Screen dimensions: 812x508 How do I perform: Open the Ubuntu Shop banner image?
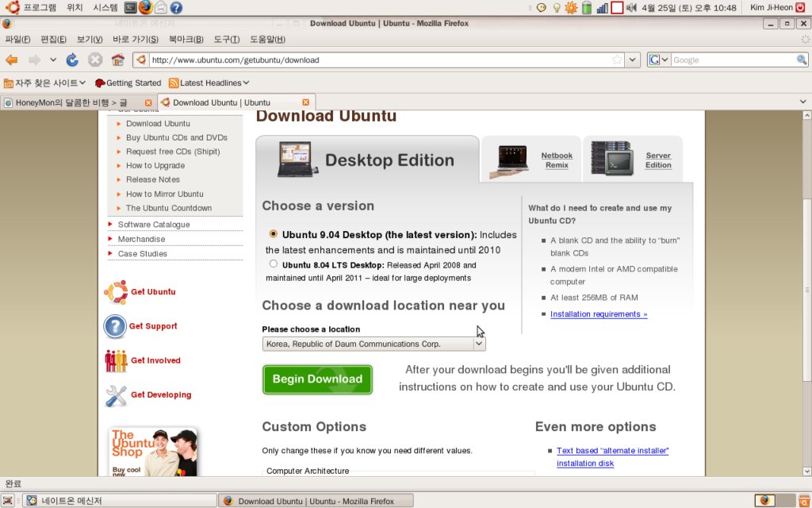(x=153, y=452)
